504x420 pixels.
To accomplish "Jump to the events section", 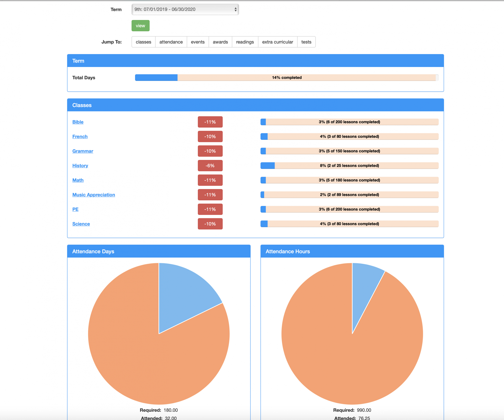I will 198,42.
